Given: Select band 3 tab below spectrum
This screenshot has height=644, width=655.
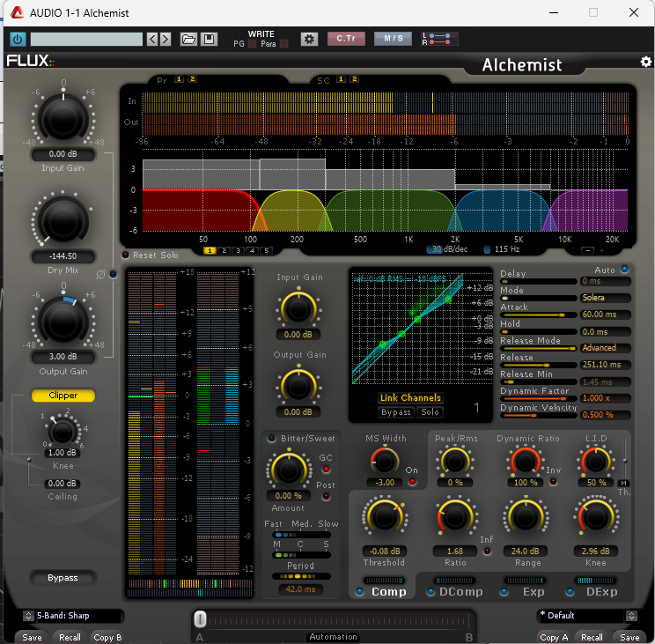Looking at the screenshot, I should click(238, 250).
